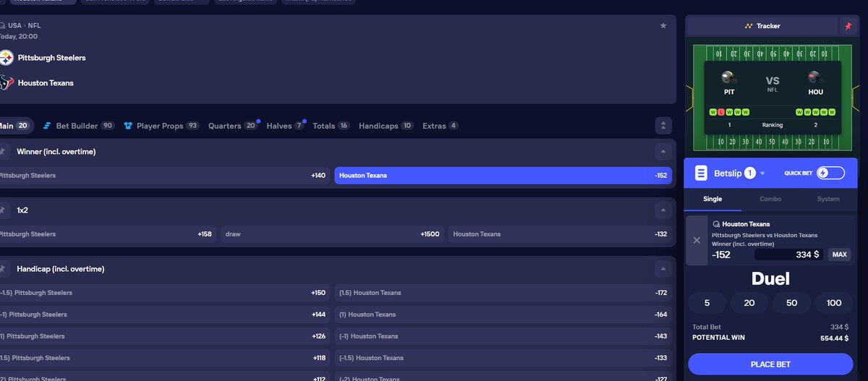The image size is (868, 381).
Task: Pick Pittsburgh Steelers +158 in 1x2
Action: 108,234
